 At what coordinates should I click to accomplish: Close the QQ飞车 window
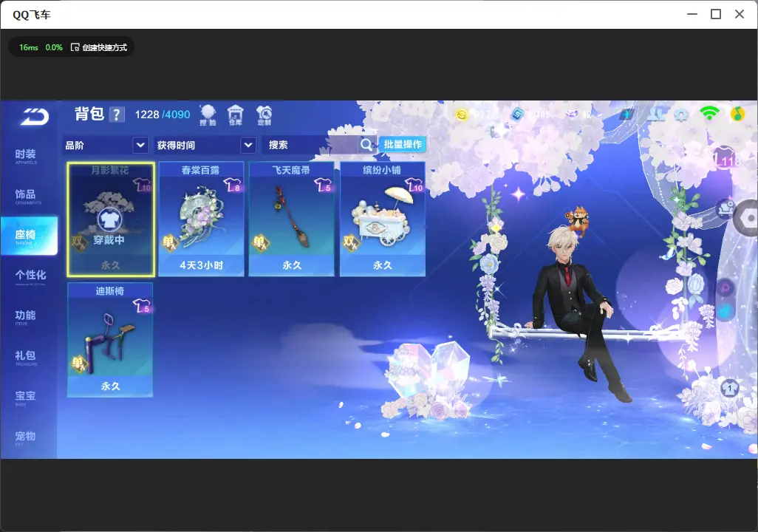[x=740, y=15]
